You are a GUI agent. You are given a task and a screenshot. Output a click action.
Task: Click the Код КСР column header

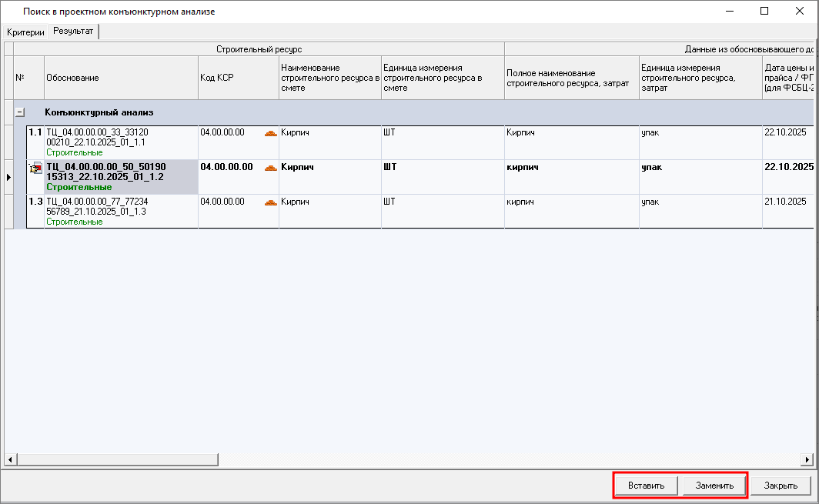click(238, 78)
